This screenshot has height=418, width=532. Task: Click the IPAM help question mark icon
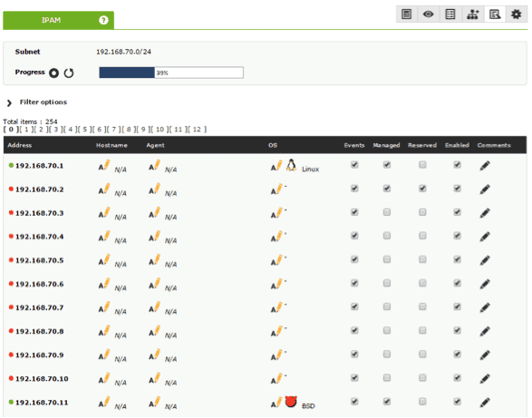(103, 20)
